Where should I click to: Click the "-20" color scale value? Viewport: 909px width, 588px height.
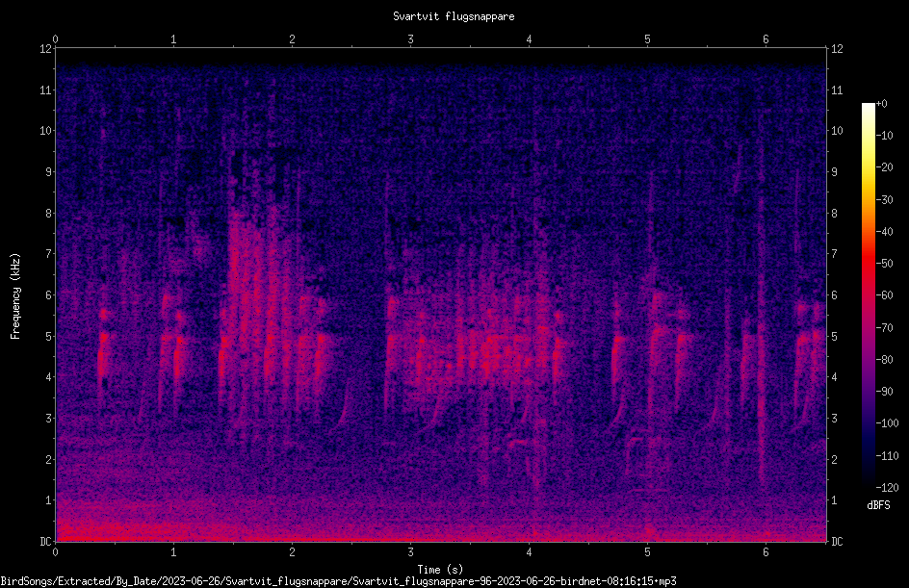pos(884,167)
